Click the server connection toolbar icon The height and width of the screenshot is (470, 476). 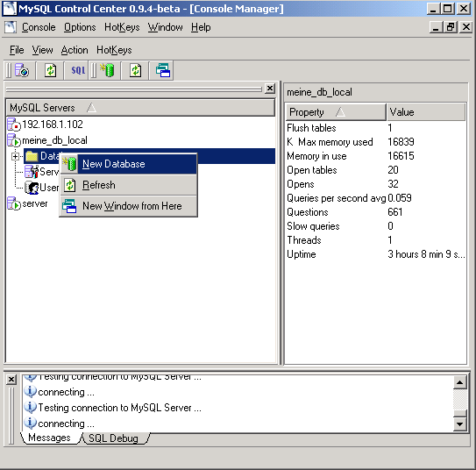(x=22, y=70)
